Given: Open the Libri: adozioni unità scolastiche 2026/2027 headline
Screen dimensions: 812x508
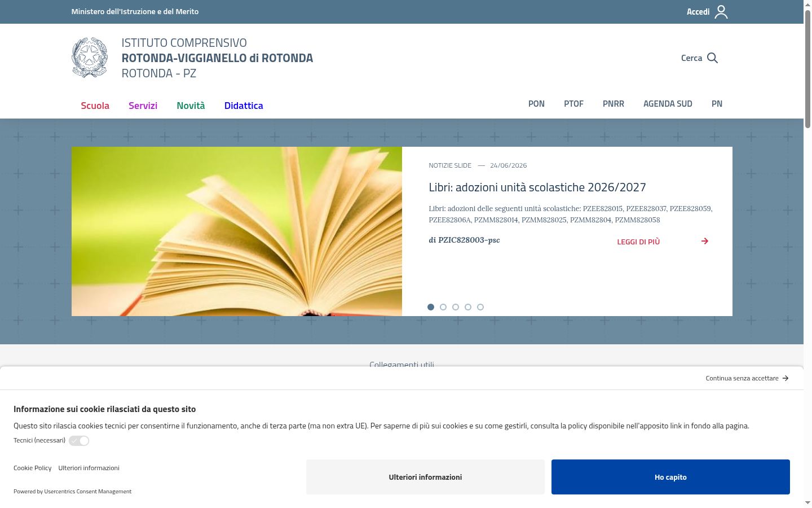Looking at the screenshot, I should (x=537, y=187).
